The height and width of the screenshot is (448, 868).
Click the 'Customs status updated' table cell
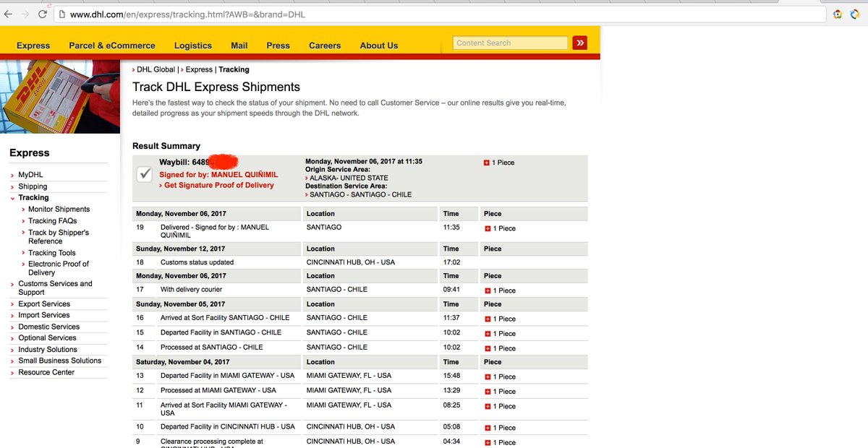tap(197, 262)
